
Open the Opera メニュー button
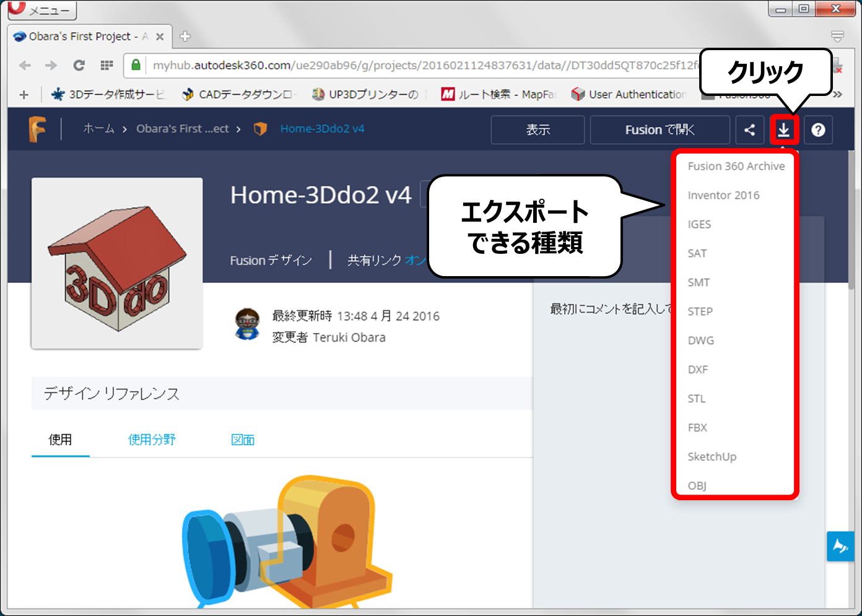click(42, 10)
